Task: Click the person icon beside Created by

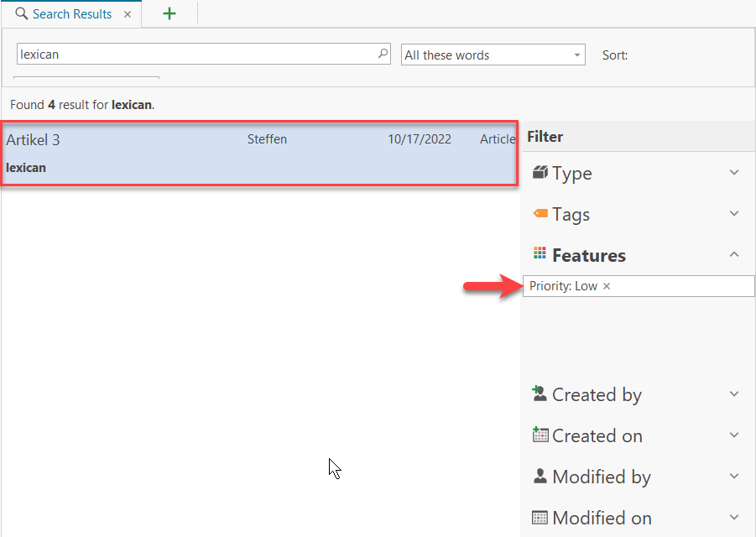Action: [540, 394]
